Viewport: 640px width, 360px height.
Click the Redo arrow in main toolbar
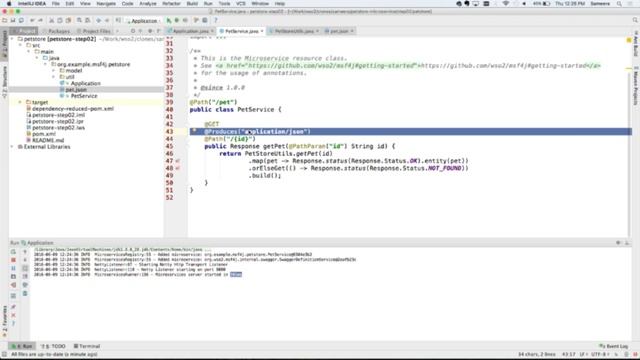coord(40,20)
